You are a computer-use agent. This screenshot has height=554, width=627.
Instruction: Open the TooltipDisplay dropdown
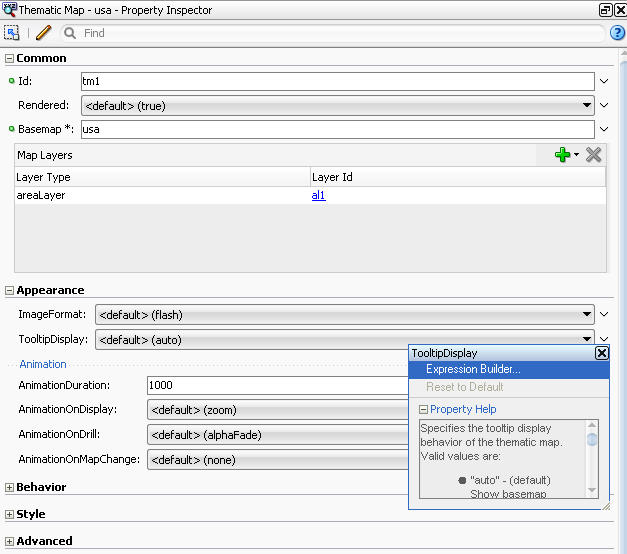345,339
